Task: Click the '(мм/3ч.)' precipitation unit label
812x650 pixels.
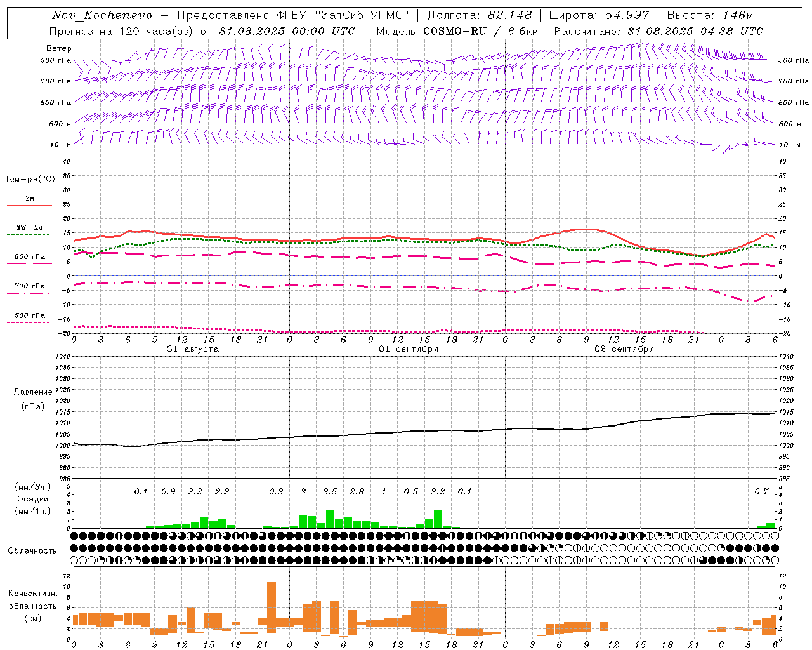Action: click(33, 487)
